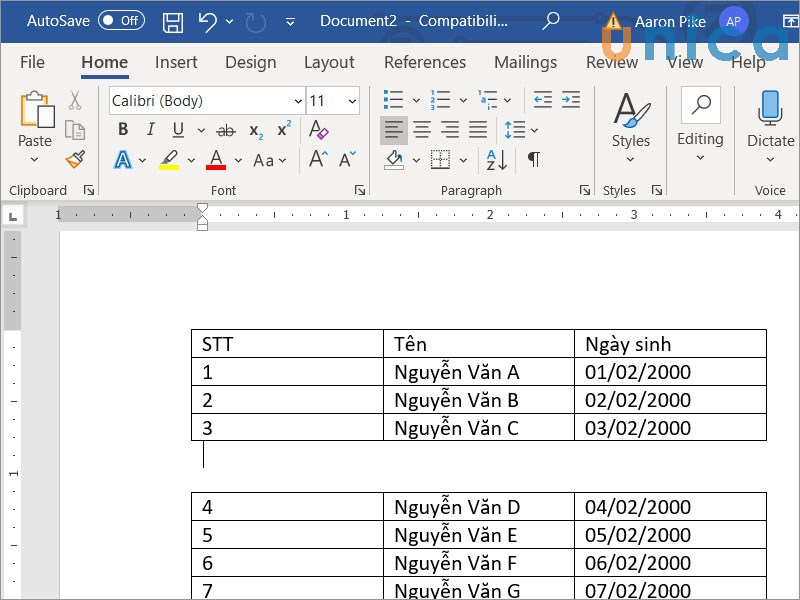
Task: Click the Sort A to Z icon
Action: 496,160
